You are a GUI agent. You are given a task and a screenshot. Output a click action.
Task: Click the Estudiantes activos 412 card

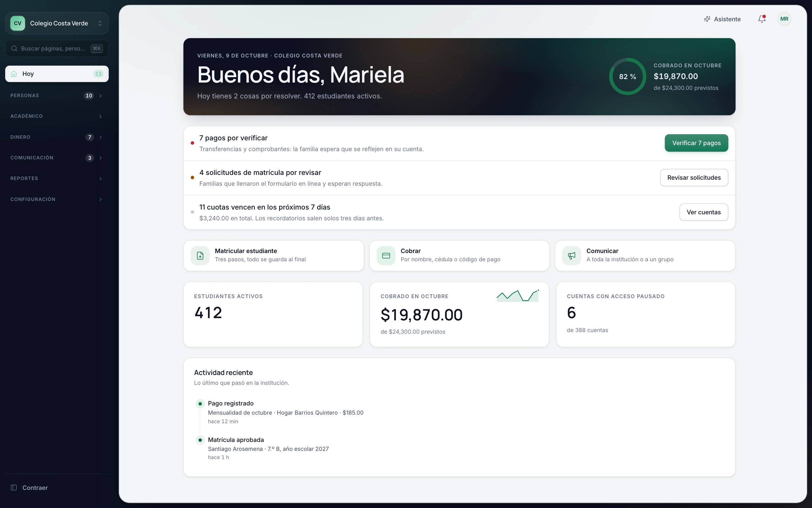point(273,314)
